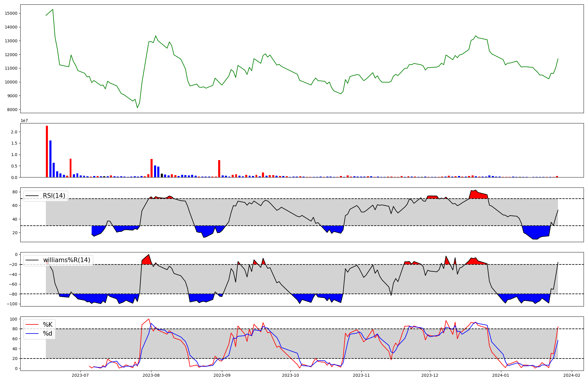Select the 2023-08 date tick label
Screen dimensions: 588x382
(x=151, y=375)
